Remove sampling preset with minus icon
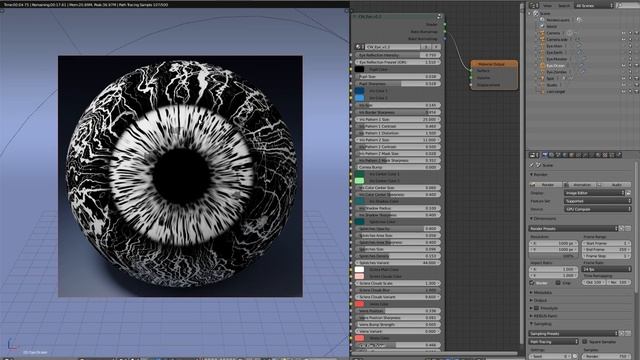Viewport: 640px width, 360px height. [628, 333]
